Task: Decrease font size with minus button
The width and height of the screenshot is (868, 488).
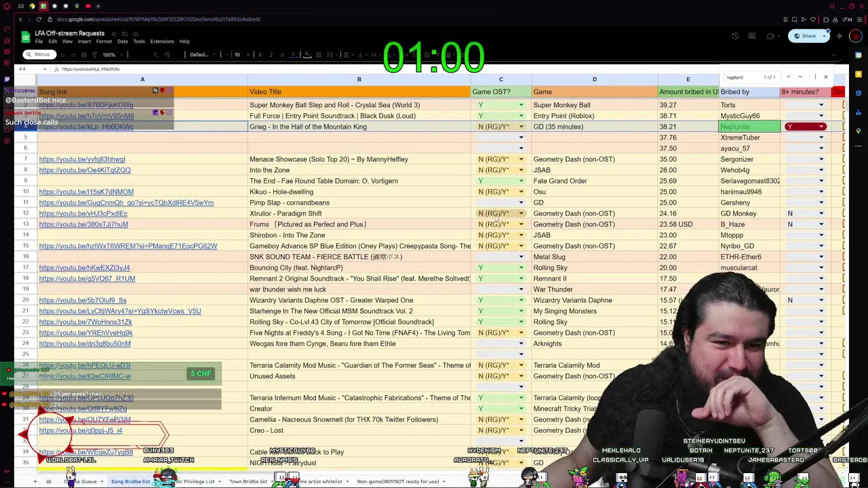Action: point(226,55)
